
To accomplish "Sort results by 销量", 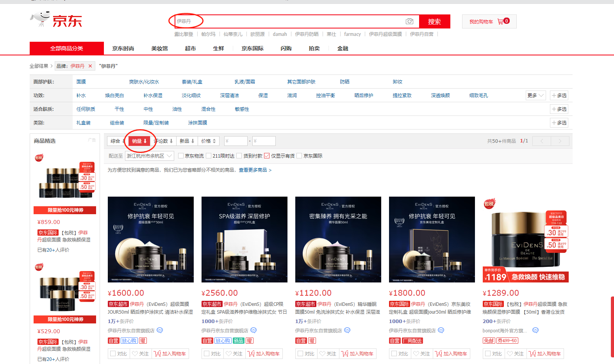I will pos(139,141).
